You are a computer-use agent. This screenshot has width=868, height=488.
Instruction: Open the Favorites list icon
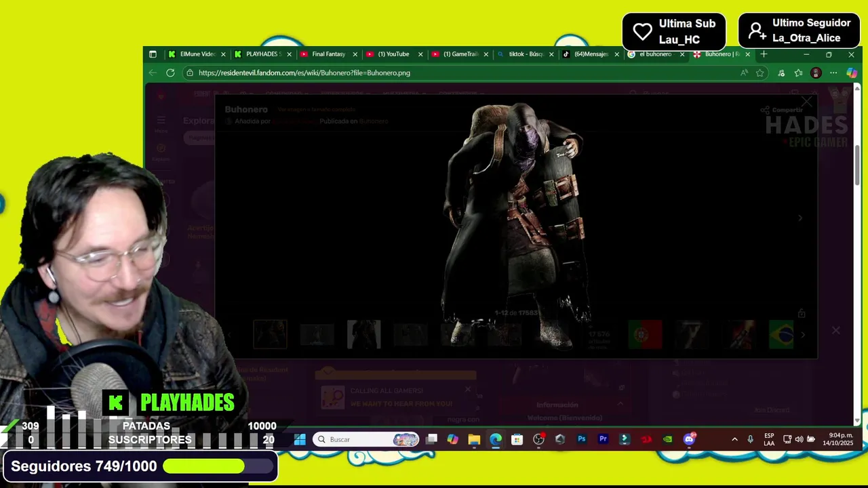pos(798,73)
